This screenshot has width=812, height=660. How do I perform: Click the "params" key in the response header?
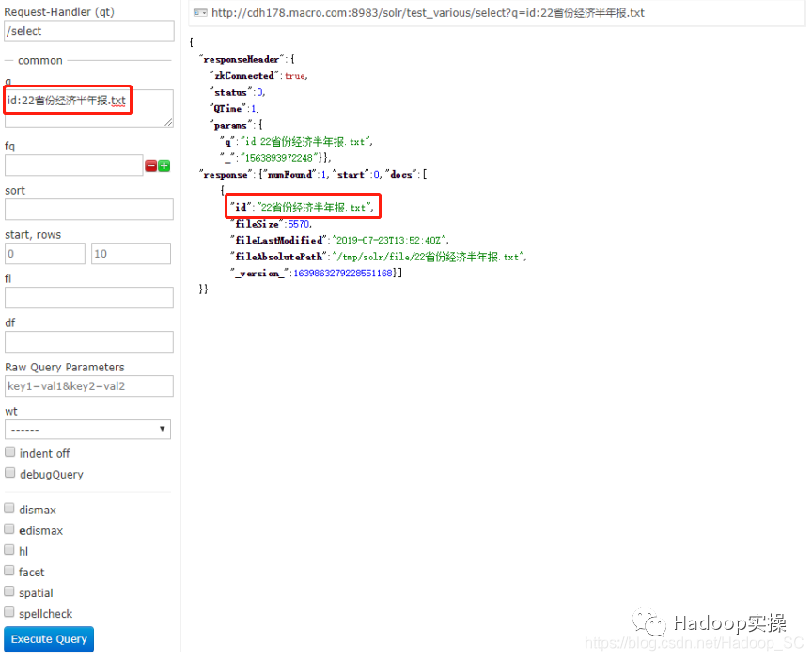pyautogui.click(x=230, y=125)
